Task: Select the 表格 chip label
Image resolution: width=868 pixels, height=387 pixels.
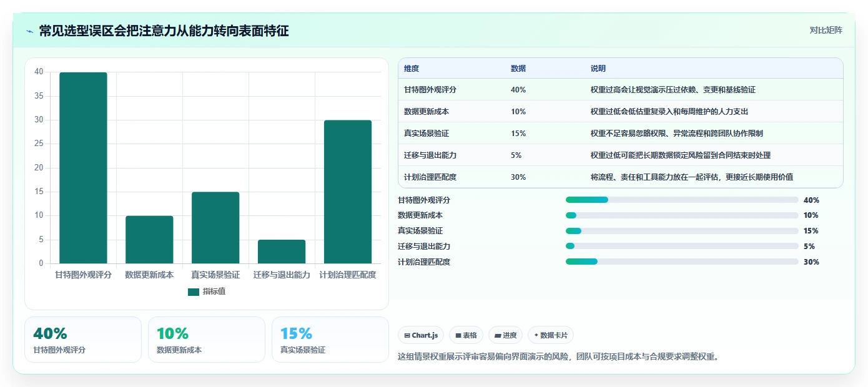Action: click(470, 335)
